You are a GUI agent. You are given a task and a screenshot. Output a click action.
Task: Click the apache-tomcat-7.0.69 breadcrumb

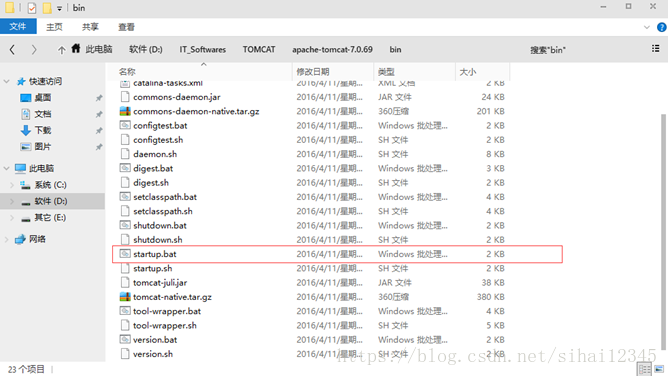click(332, 49)
